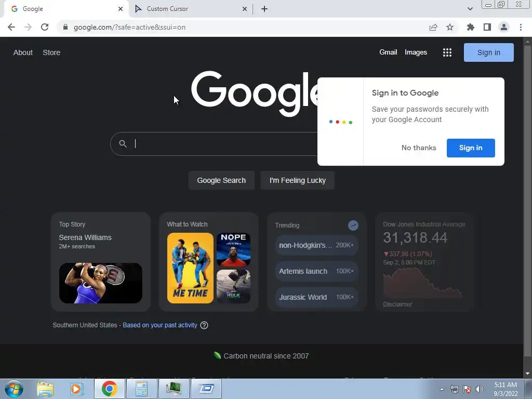
Task: Open the Windows Start orb
Action: coord(14,389)
